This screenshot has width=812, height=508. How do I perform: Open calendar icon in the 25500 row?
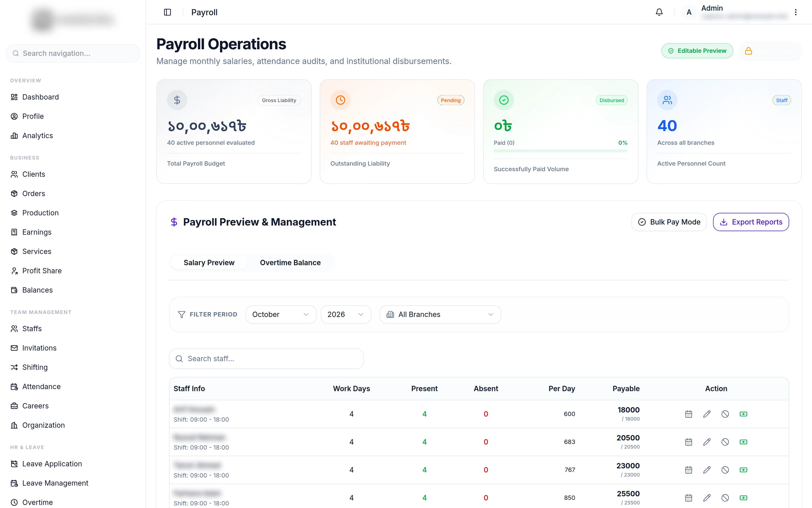click(x=688, y=498)
